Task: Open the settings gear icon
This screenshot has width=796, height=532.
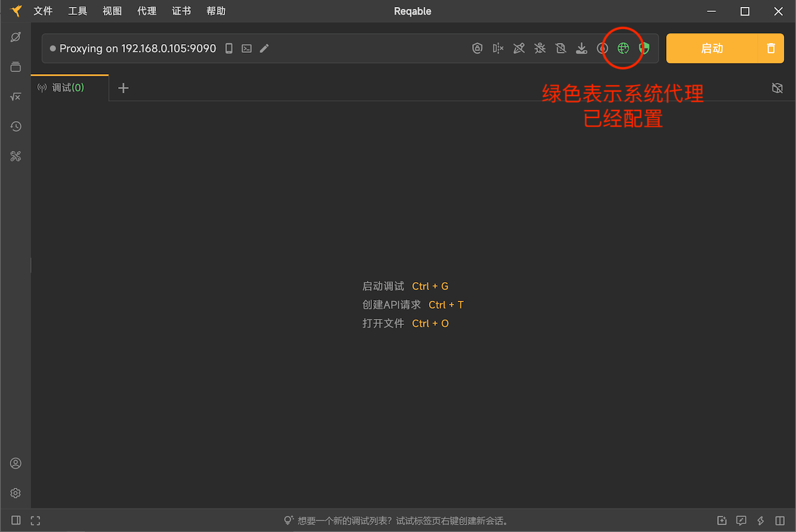Action: tap(16, 493)
